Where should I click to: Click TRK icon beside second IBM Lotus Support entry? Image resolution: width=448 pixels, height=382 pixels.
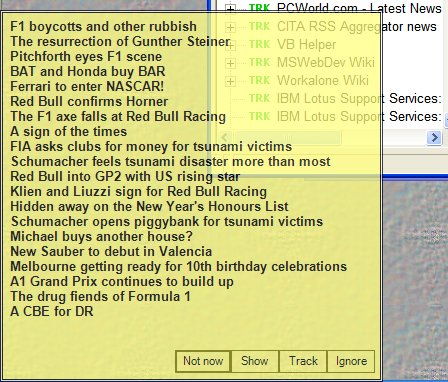point(259,116)
